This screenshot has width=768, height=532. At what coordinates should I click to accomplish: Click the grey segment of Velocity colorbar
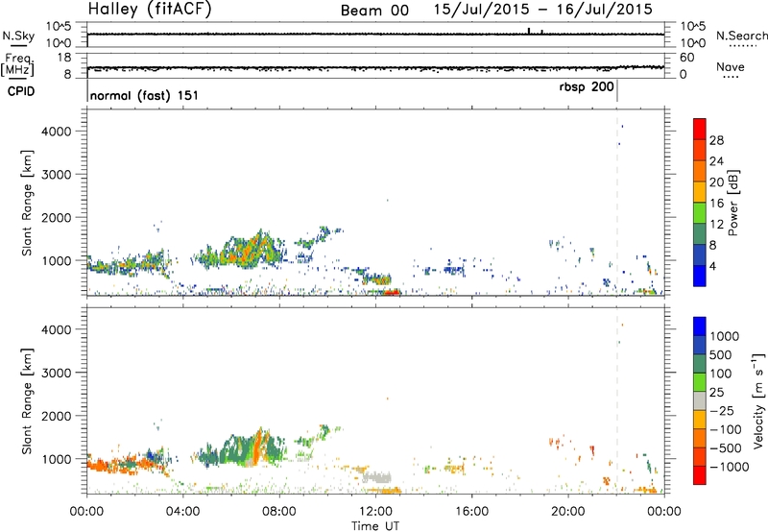(x=700, y=401)
